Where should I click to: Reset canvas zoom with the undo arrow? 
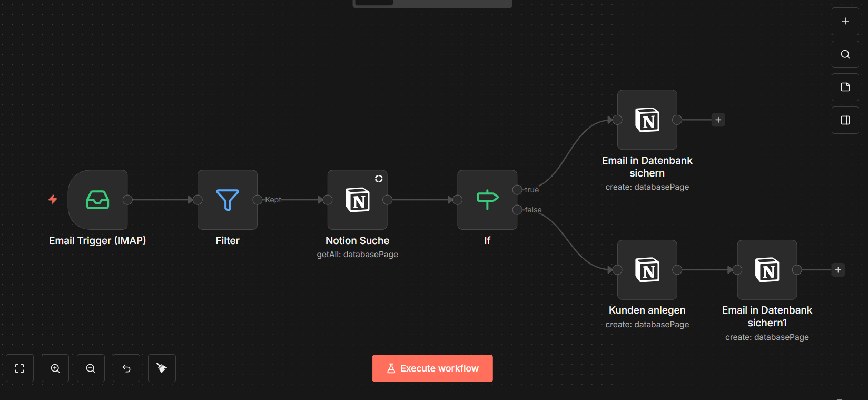click(126, 368)
